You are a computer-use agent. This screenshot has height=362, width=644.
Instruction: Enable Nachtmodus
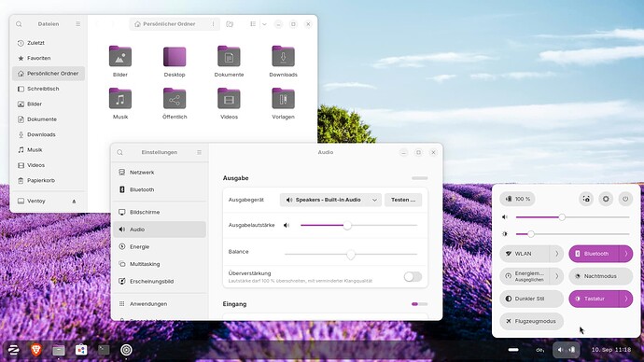600,276
